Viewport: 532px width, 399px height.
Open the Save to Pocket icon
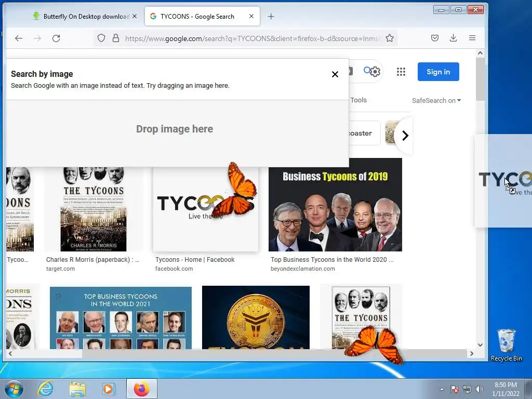pos(435,38)
